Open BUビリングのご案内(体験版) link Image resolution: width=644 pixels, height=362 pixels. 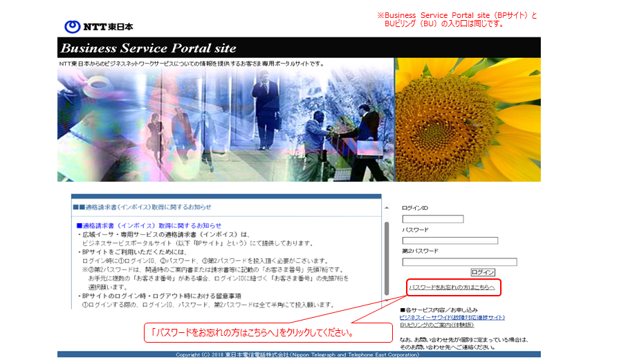pyautogui.click(x=436, y=325)
